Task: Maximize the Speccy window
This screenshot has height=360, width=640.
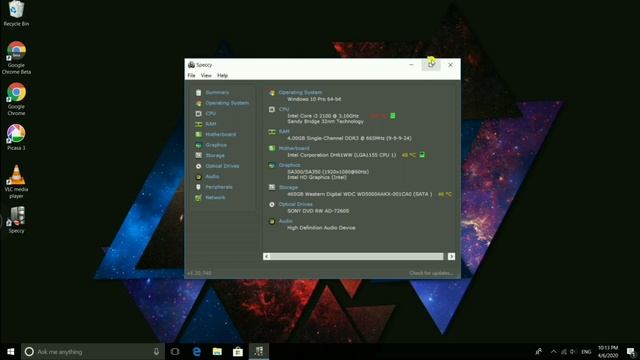Action: click(x=431, y=64)
